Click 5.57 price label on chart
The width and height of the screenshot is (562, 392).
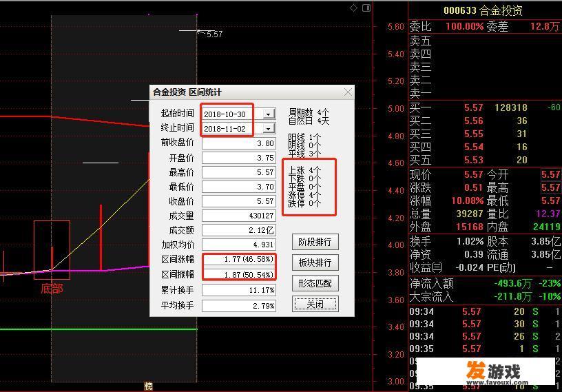214,34
